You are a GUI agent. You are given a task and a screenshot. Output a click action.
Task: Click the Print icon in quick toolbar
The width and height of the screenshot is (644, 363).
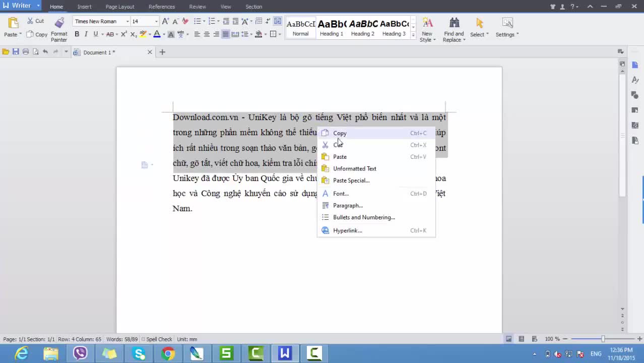[26, 52]
